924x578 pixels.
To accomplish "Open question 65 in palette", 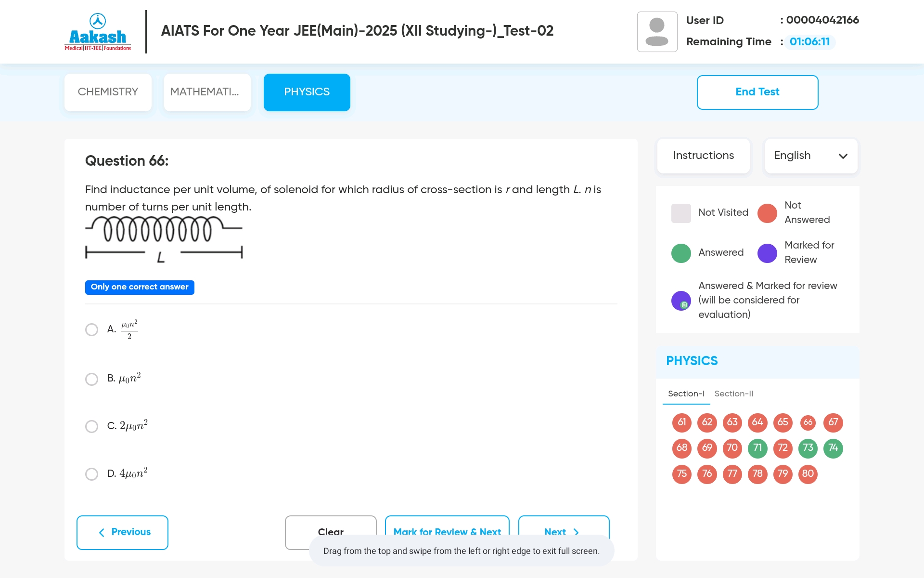I will click(x=783, y=422).
